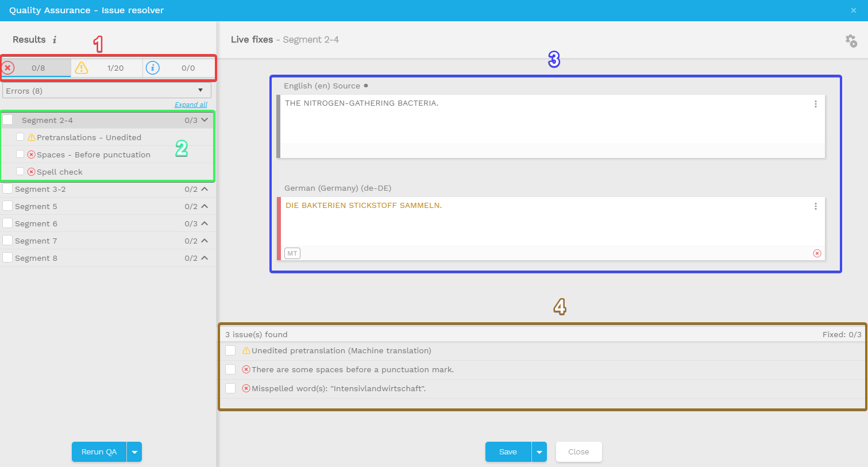This screenshot has height=467, width=868.
Task: Open source segment three-dot options menu
Action: (x=815, y=104)
